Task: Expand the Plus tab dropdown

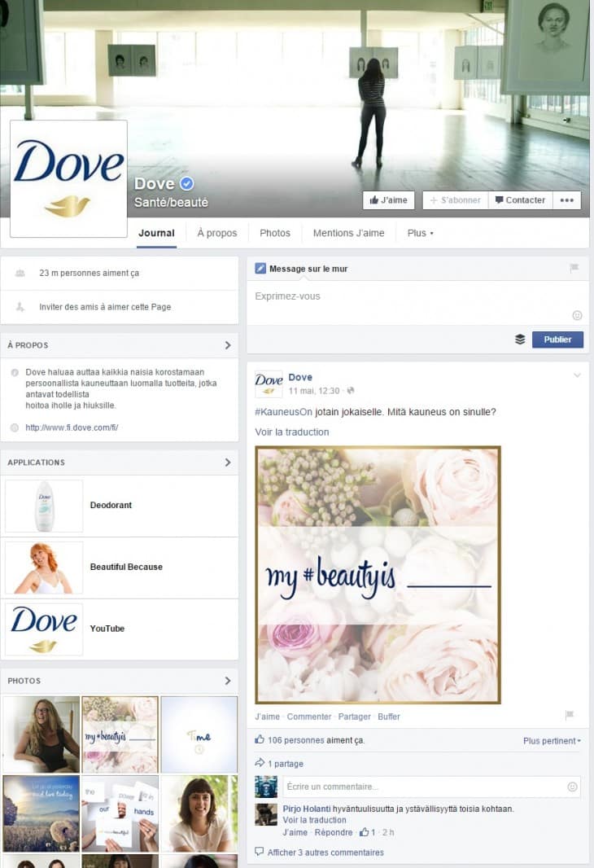Action: point(421,233)
